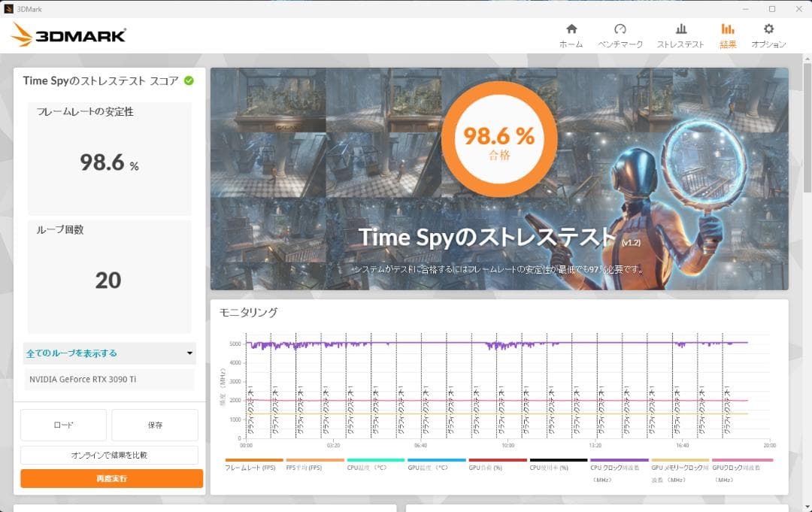
Task: Click 再度実行 to rerun the stress test
Action: pyautogui.click(x=109, y=478)
